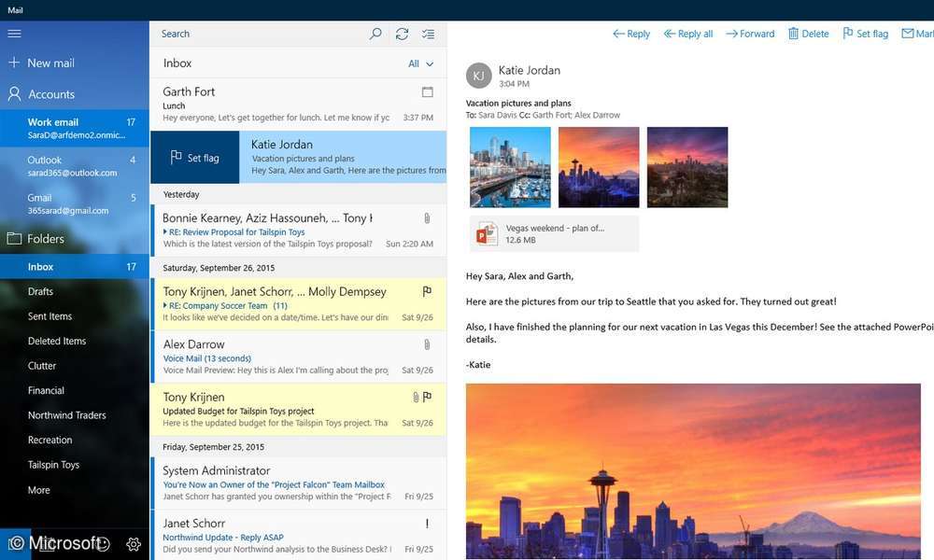Click New mail button
Viewport: 934px width, 560px height.
point(42,63)
